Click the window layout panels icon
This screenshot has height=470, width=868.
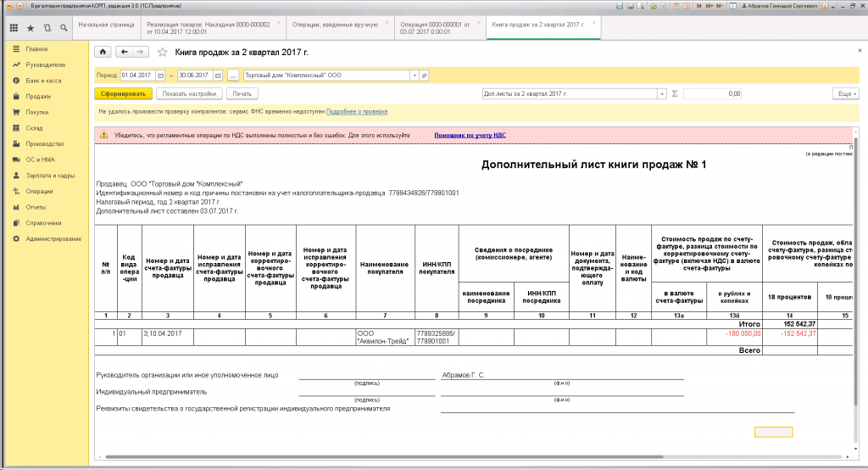coord(733,6)
